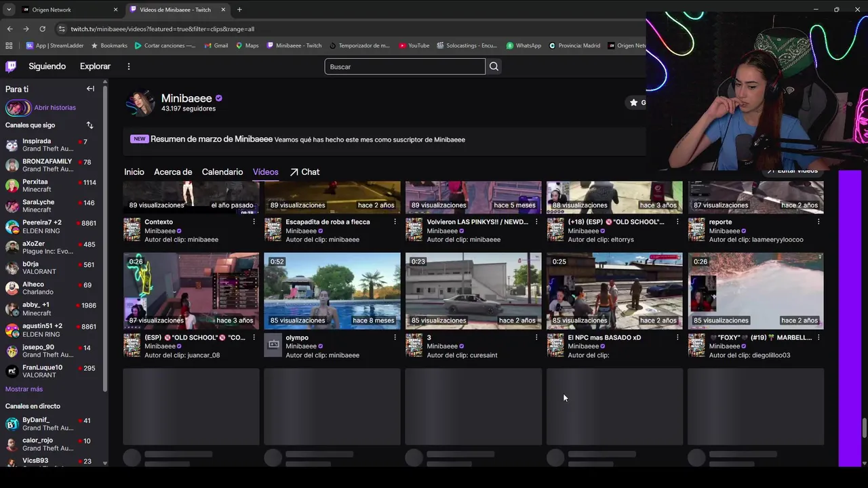The height and width of the screenshot is (488, 868).
Task: Open options menu for Volvieron LAS PINKYS clip
Action: [536, 222]
